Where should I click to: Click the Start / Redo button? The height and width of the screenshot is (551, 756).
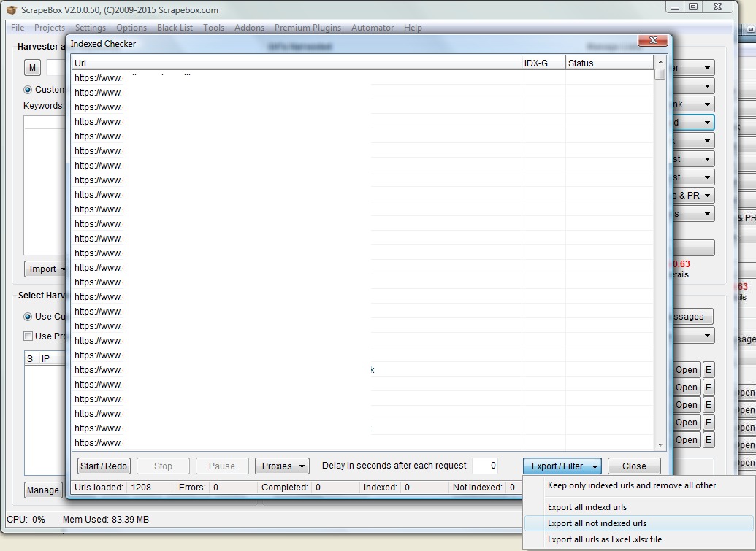coord(103,466)
